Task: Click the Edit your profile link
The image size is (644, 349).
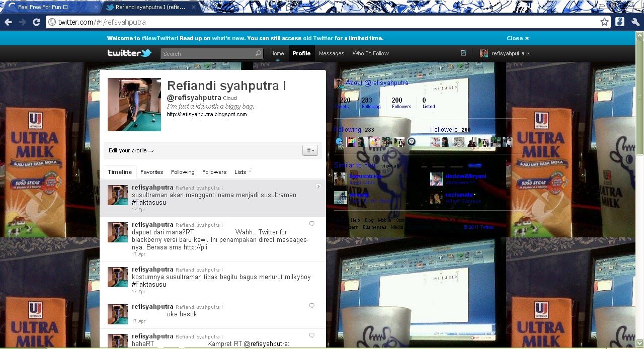Action: (131, 150)
